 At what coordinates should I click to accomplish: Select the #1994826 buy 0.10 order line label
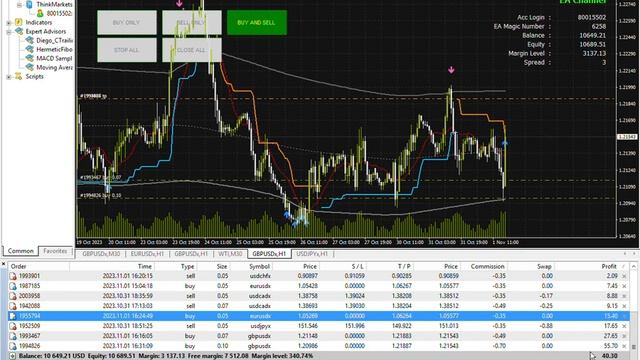point(100,196)
